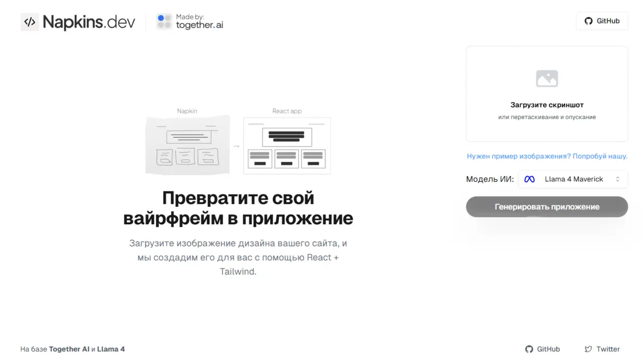This screenshot has width=642, height=364.
Task: Open the Llama 4 Maverick model dropdown
Action: [573, 179]
